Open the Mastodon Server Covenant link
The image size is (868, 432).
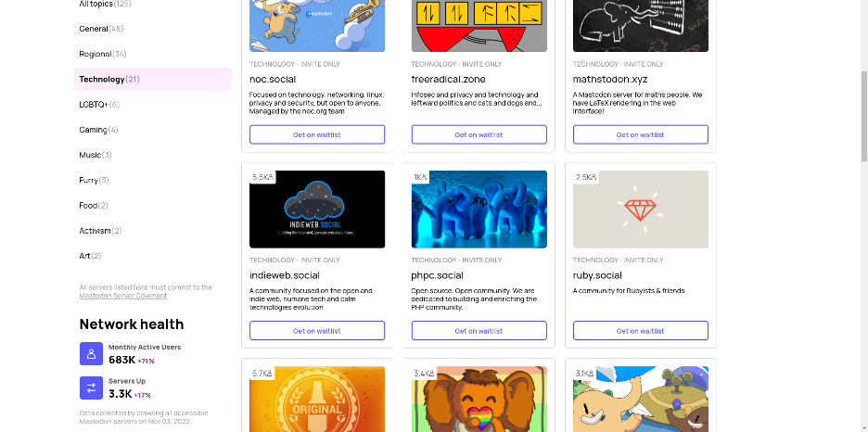[x=123, y=296]
